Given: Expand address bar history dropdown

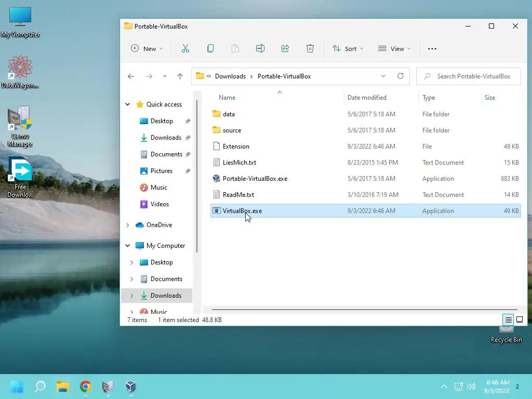Looking at the screenshot, I should pyautogui.click(x=383, y=76).
